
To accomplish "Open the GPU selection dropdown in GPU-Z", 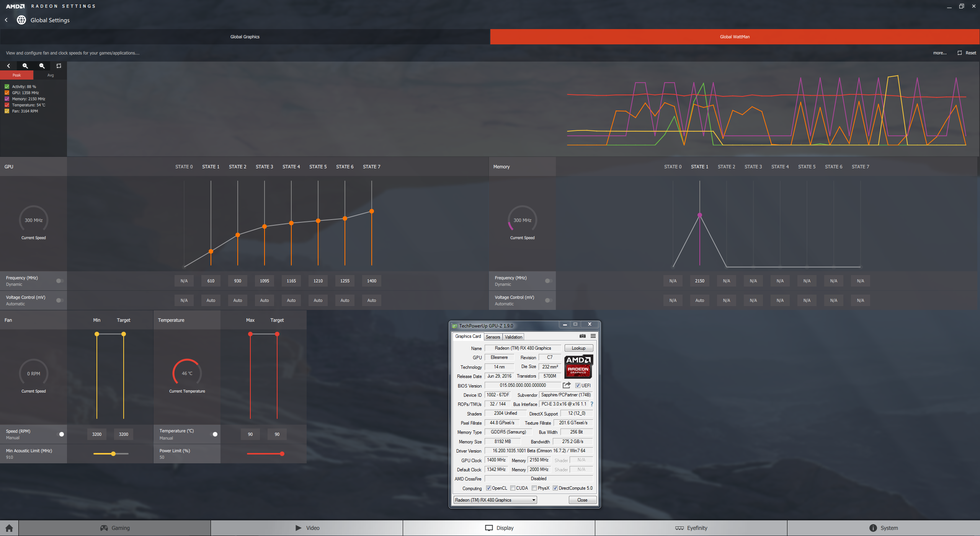I will pos(495,500).
